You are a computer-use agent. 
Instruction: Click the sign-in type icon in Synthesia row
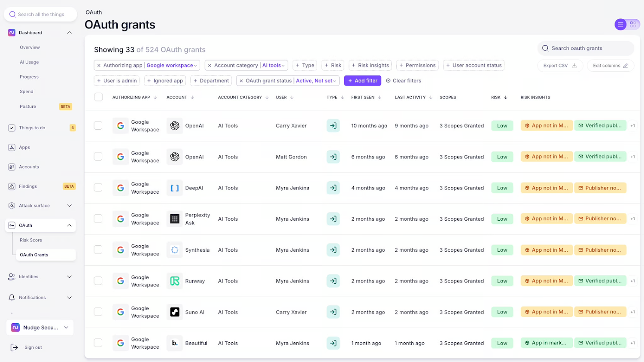[x=333, y=250]
